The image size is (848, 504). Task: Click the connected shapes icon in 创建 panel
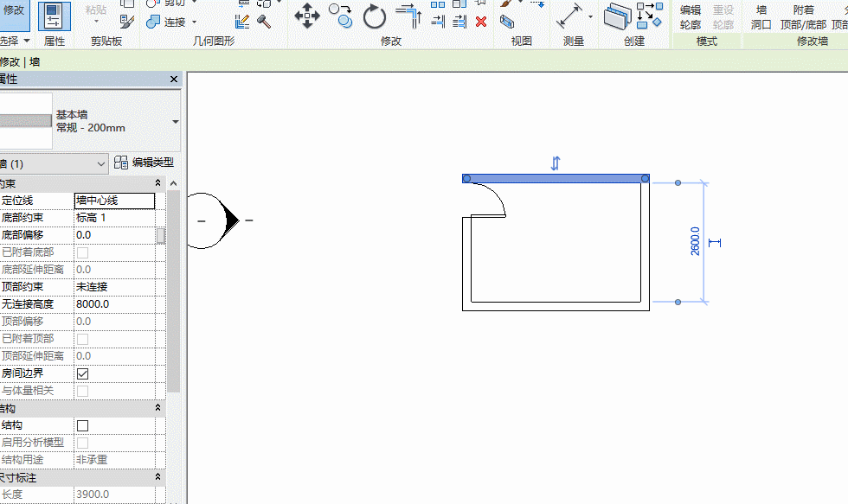(x=650, y=15)
